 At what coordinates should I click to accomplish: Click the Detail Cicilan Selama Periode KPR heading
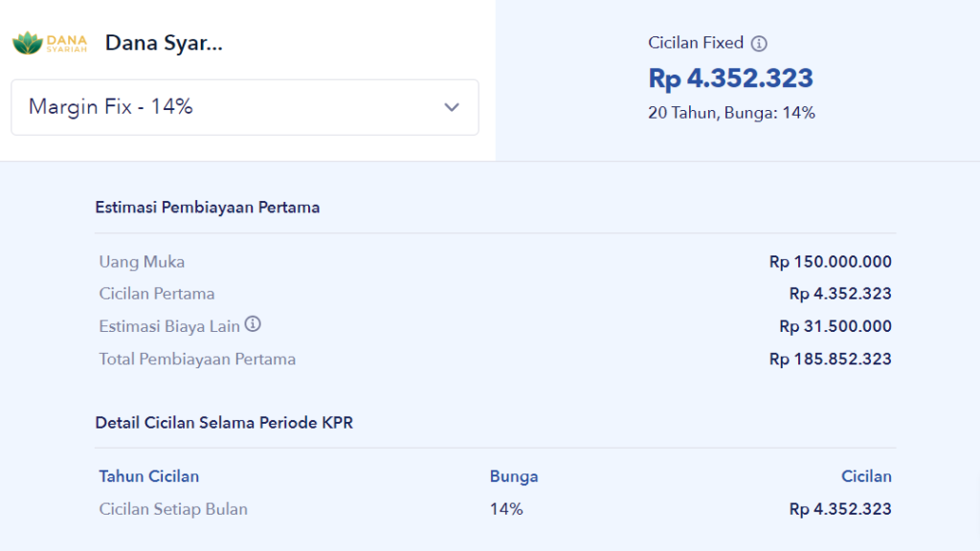(224, 422)
